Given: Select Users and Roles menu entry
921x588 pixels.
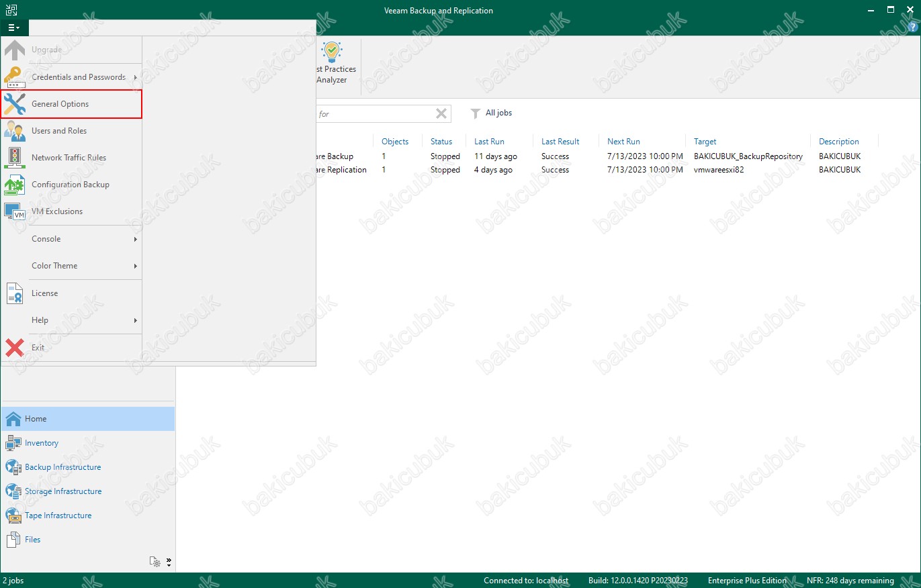Looking at the screenshot, I should (71, 131).
